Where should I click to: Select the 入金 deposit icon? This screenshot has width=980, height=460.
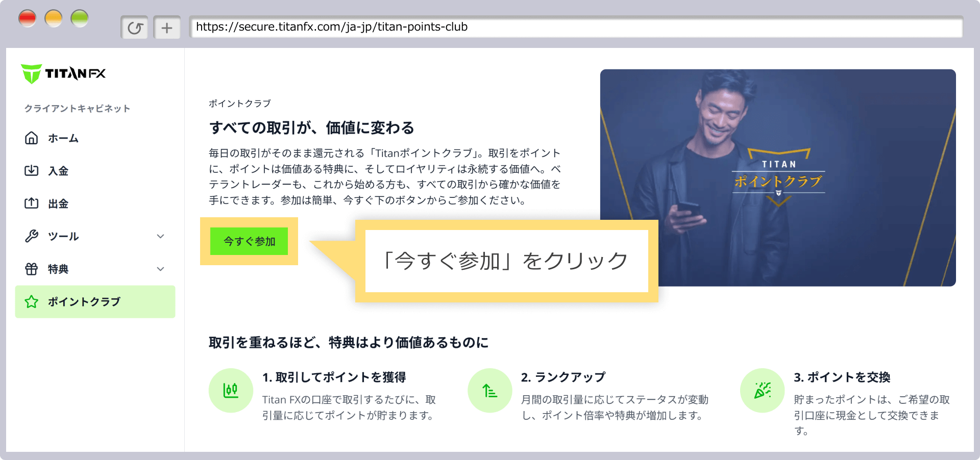[31, 171]
